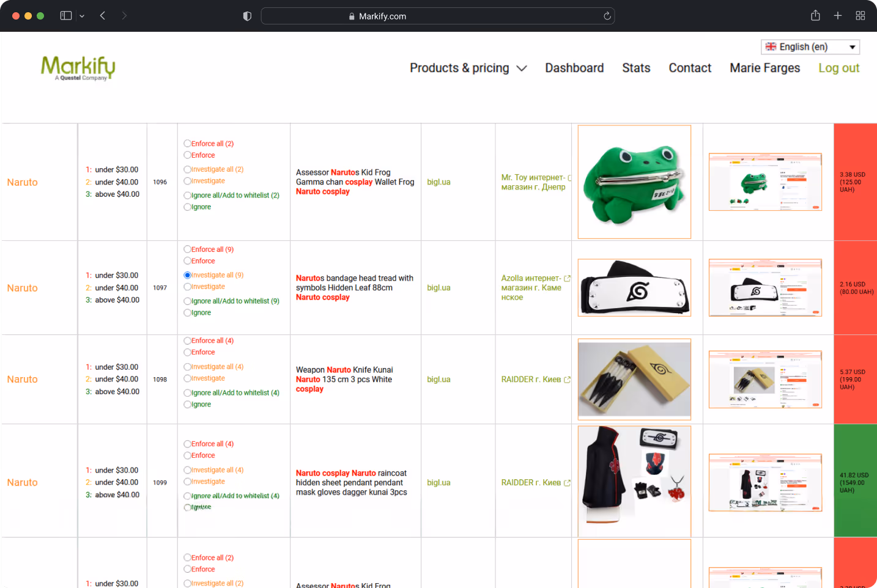Click the '41.82 USD' green price cell
Viewport: 877px width, 588px height.
tap(855, 481)
